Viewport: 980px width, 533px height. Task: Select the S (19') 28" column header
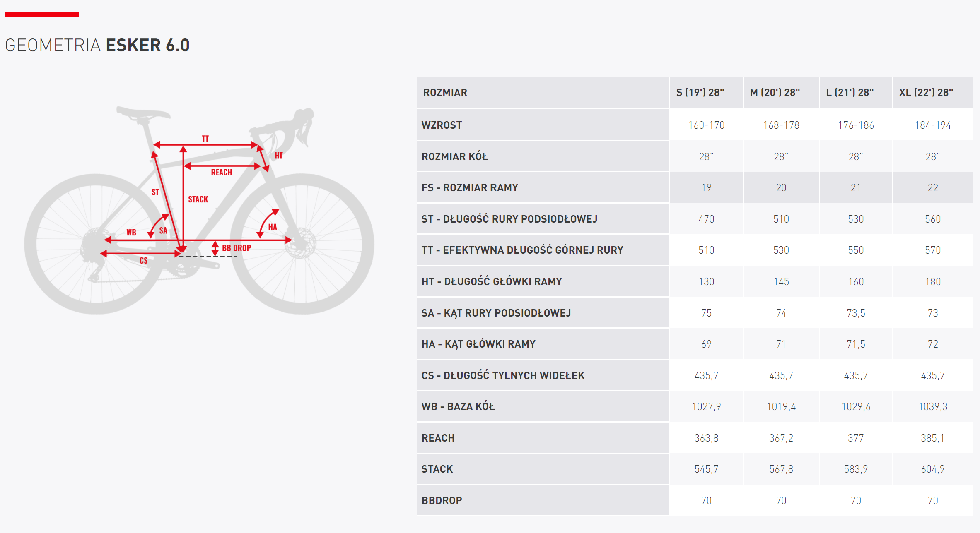coord(700,92)
